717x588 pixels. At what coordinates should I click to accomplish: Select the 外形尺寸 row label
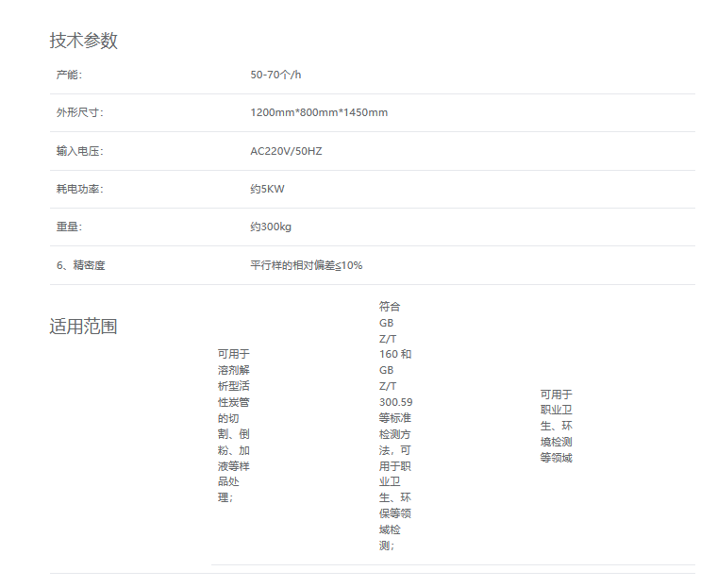pyautogui.click(x=79, y=112)
